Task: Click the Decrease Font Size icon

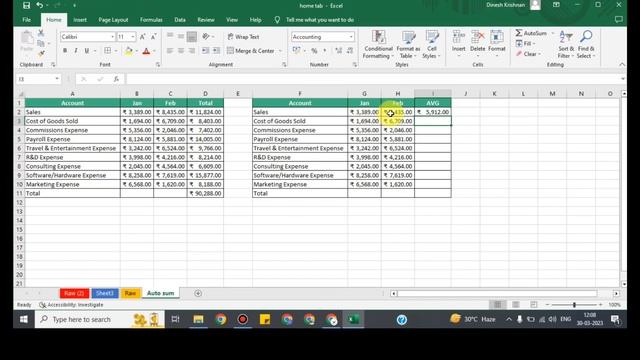Action: [153, 37]
